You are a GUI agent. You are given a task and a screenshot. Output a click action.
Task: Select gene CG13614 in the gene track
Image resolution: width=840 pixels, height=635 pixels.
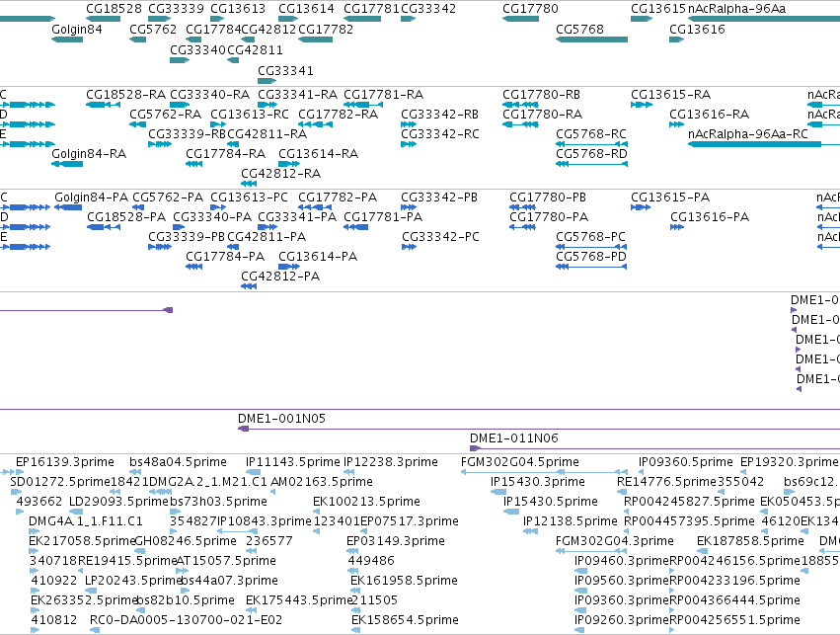click(x=306, y=9)
